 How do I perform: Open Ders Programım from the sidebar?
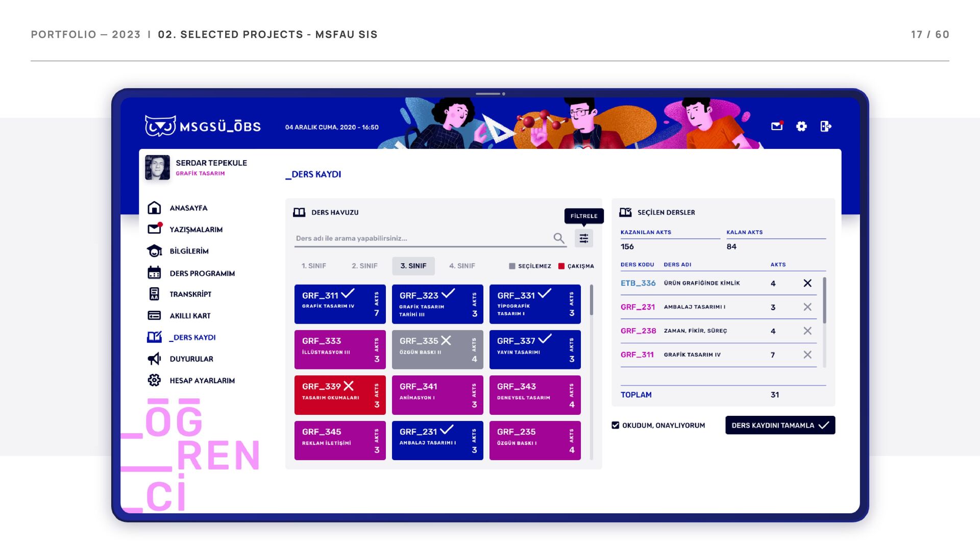[202, 273]
